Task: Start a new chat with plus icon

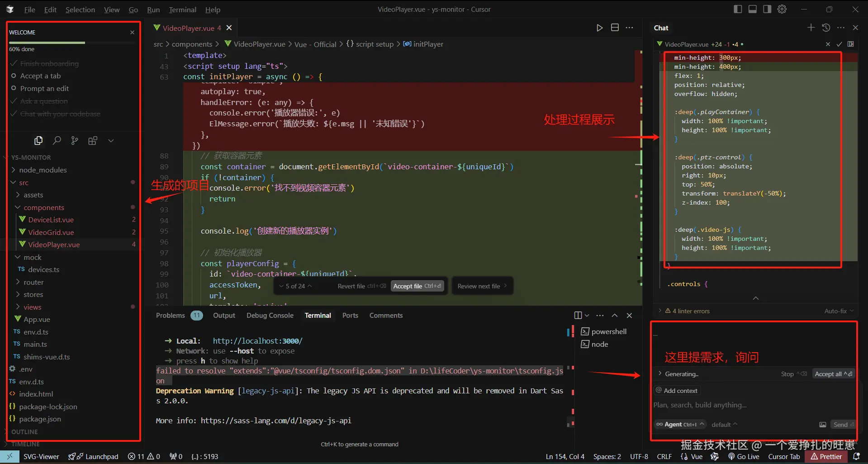Action: point(811,28)
